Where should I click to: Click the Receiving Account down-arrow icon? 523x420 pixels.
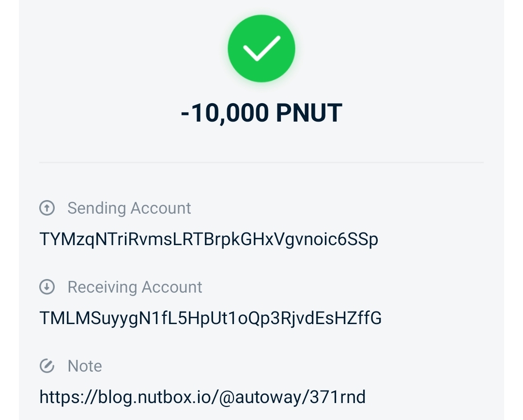click(46, 287)
